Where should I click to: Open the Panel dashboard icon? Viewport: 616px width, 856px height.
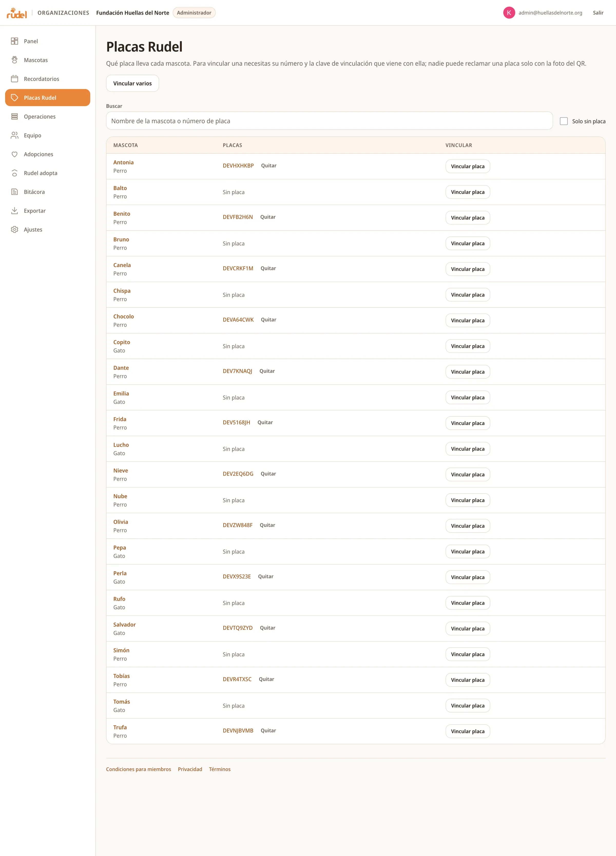[14, 41]
